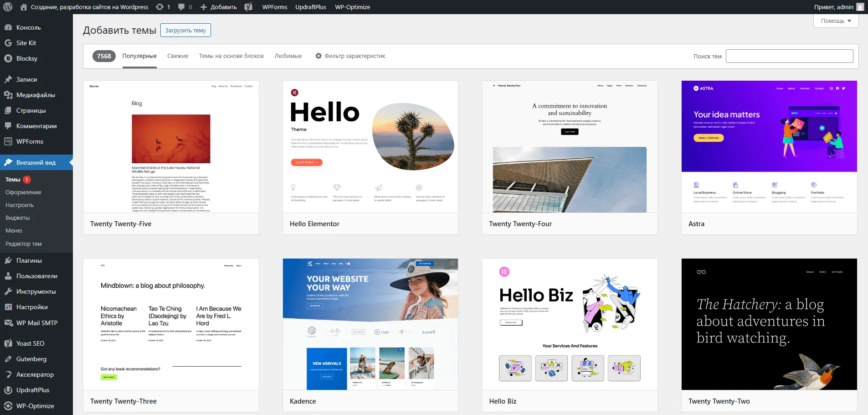Image resolution: width=868 pixels, height=415 pixels.
Task: Open the Редактор тем submenu link
Action: pyautogui.click(x=24, y=244)
